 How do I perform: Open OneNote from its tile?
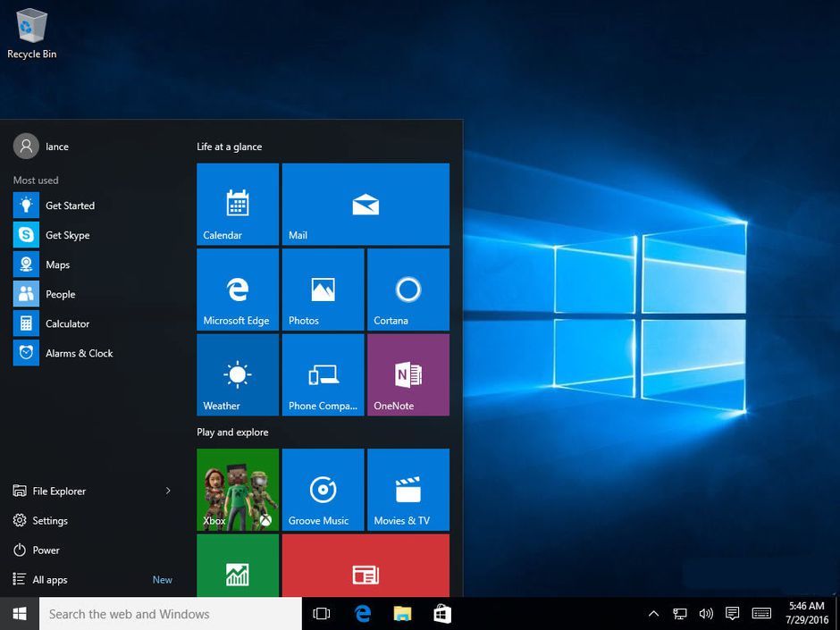coord(407,374)
